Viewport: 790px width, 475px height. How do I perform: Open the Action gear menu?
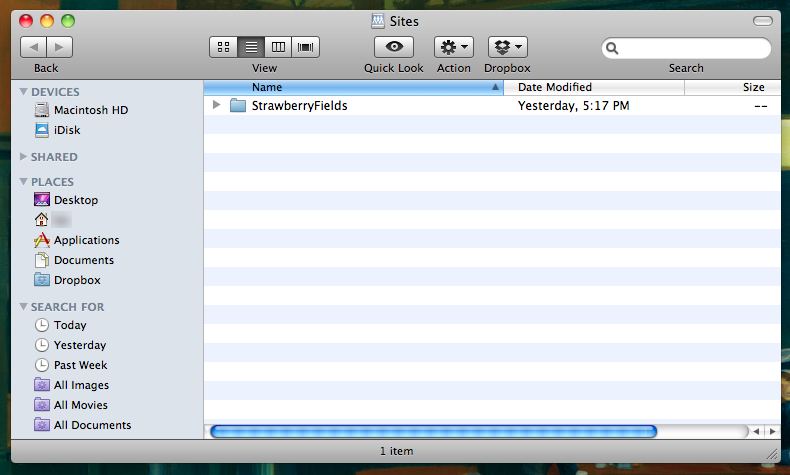pos(454,47)
